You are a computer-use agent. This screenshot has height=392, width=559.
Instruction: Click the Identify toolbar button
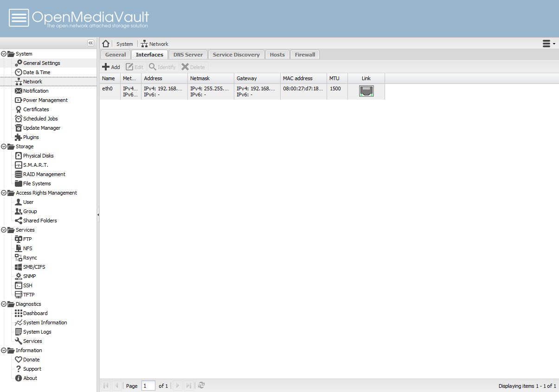click(162, 67)
